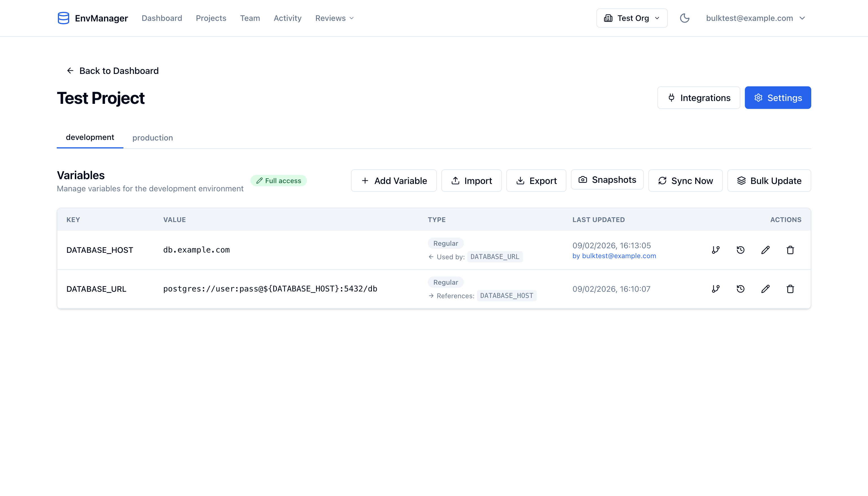The width and height of the screenshot is (868, 496).
Task: Edit the DATABASE_HOST variable with pencil icon
Action: click(766, 250)
